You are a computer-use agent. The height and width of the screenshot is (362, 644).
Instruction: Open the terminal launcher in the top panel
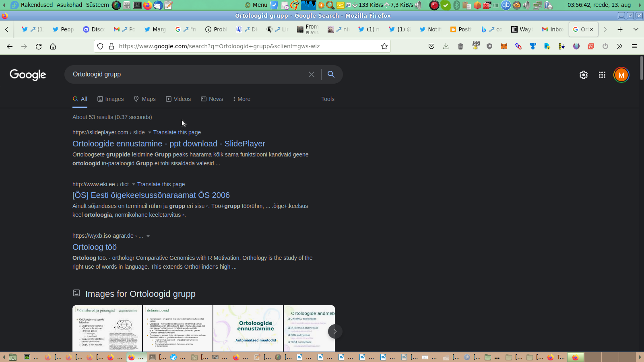tap(137, 5)
